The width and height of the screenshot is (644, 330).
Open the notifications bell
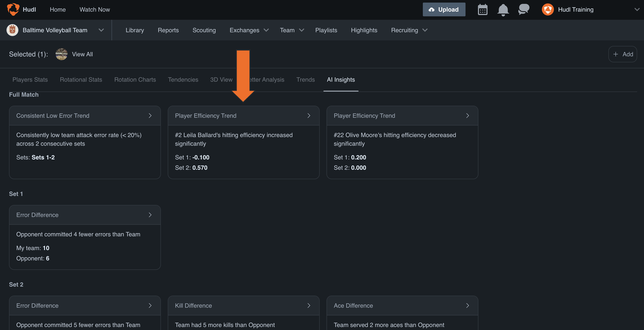point(503,10)
